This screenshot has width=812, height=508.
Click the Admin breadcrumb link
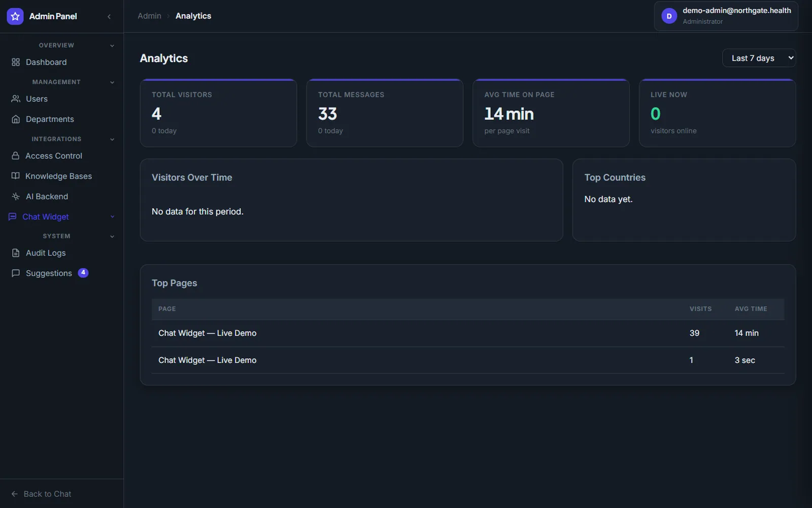pyautogui.click(x=149, y=16)
